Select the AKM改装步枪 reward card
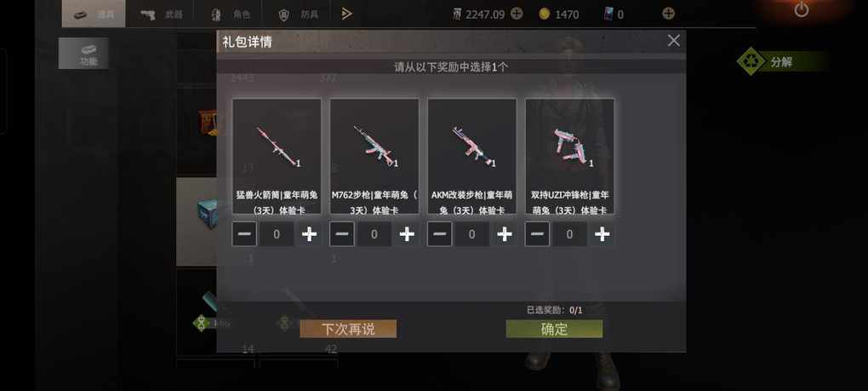 click(471, 156)
